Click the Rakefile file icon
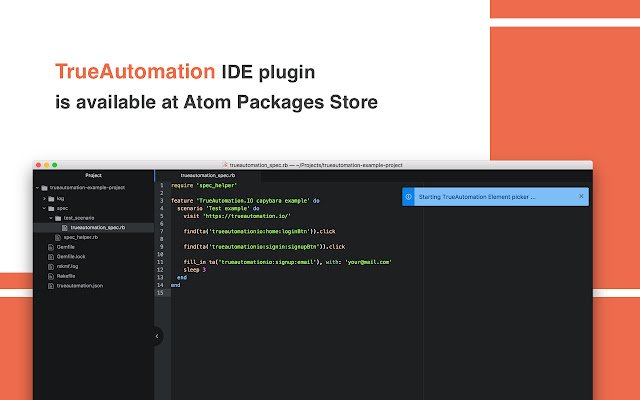Viewport: 640px width, 400px height. (51, 276)
